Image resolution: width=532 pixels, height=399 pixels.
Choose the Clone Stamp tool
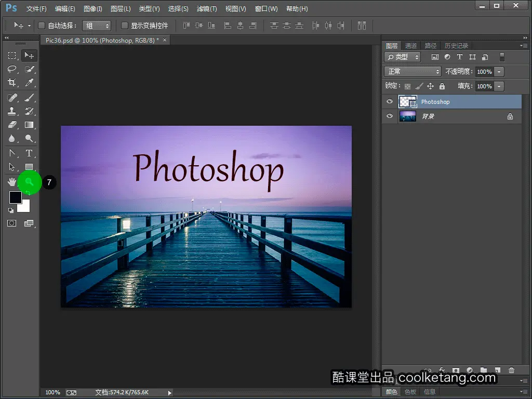point(12,111)
